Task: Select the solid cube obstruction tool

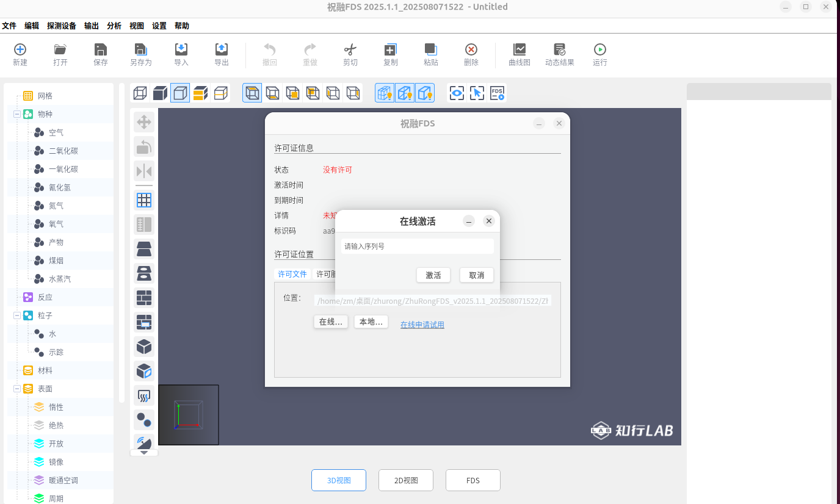Action: pyautogui.click(x=144, y=347)
